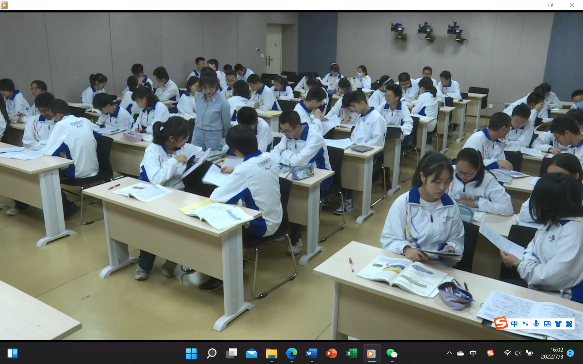Click the media player app icon in title bar
The image size is (583, 364).
coord(4,5)
